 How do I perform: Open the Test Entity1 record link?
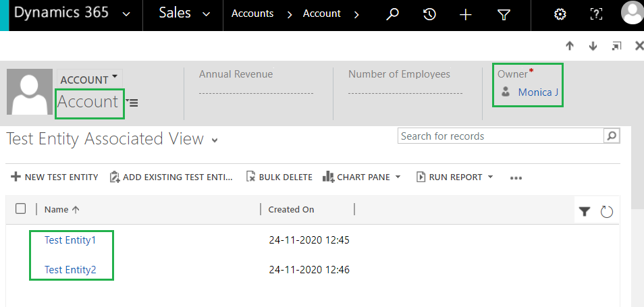tap(70, 240)
